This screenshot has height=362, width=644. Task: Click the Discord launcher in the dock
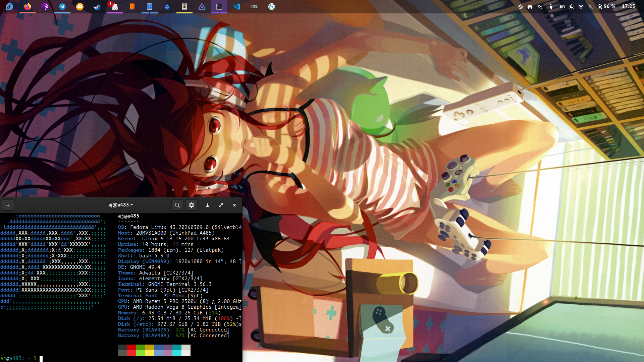pyautogui.click(x=80, y=6)
